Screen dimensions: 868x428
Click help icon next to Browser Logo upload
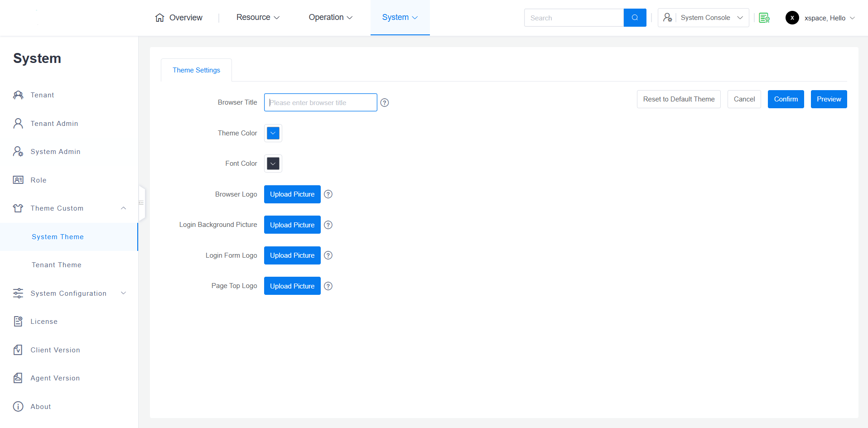pyautogui.click(x=328, y=194)
